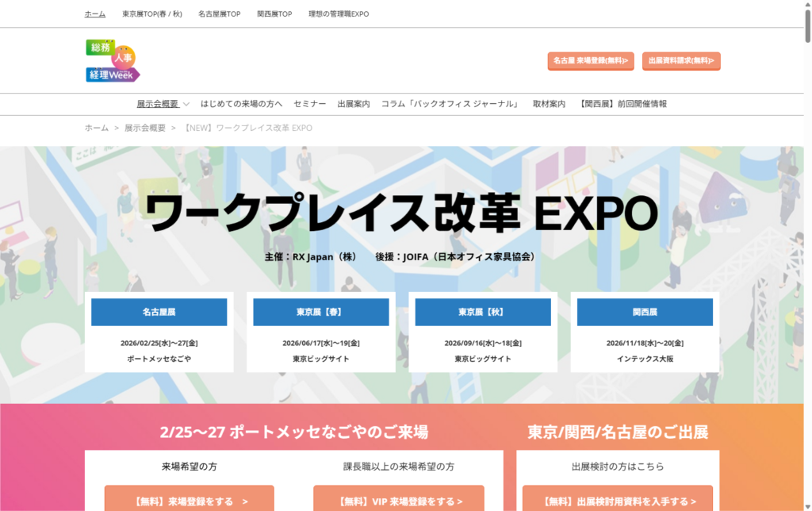Open the 名古屋展 来場登録(無料) button

[x=590, y=60]
